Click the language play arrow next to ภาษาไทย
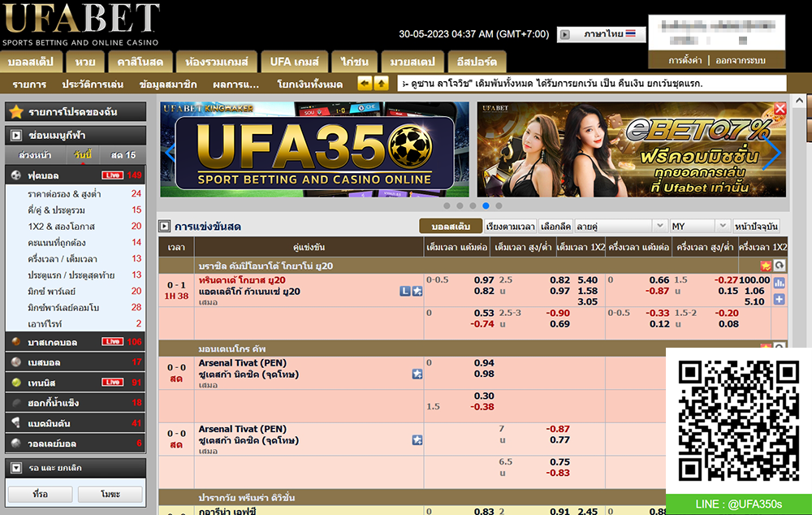 point(565,34)
